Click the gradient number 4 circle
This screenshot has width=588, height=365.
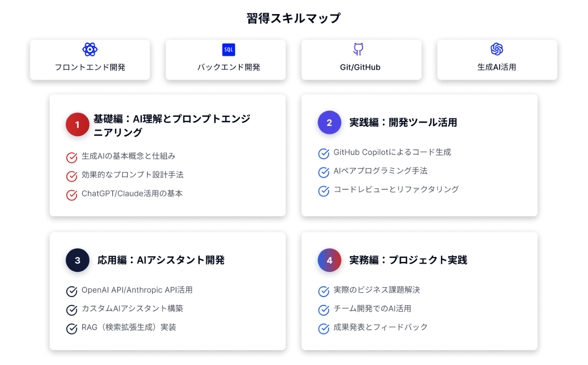click(x=329, y=260)
